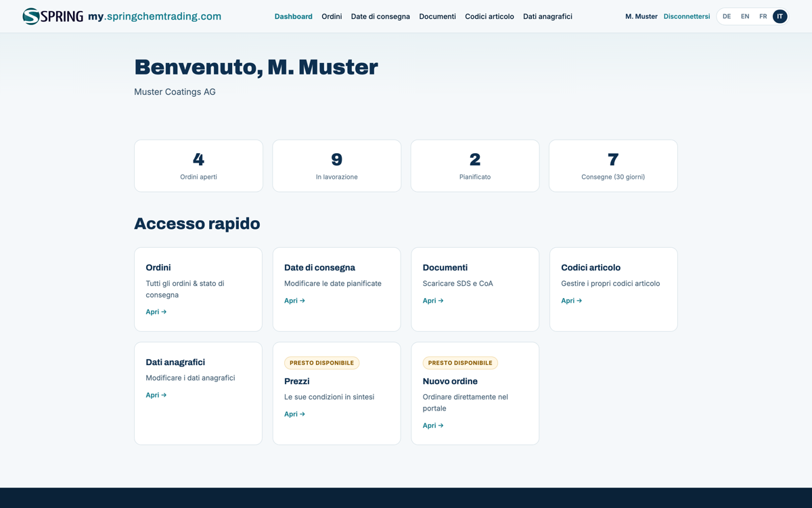Click Presto disponibile badge on Nuovo ordine
This screenshot has height=508, width=812.
click(460, 363)
